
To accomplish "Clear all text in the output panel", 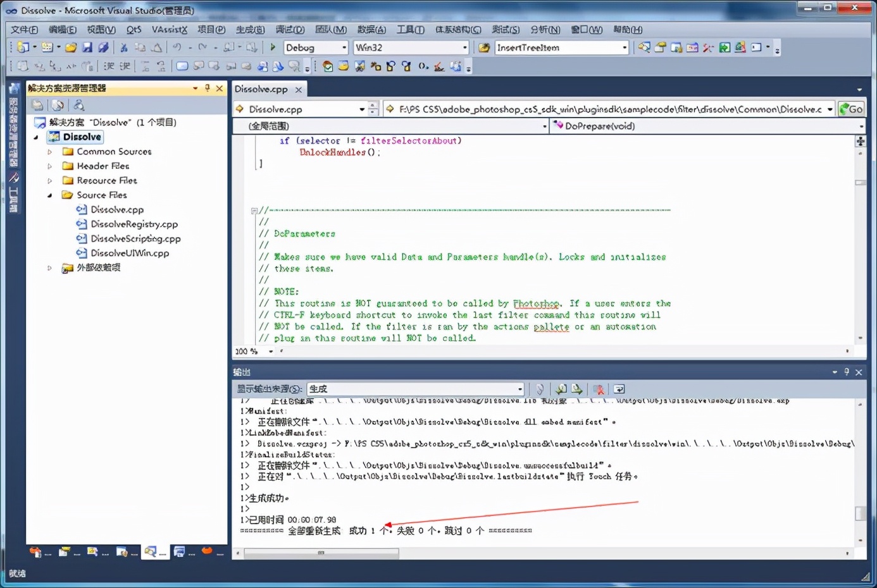I will (x=598, y=389).
